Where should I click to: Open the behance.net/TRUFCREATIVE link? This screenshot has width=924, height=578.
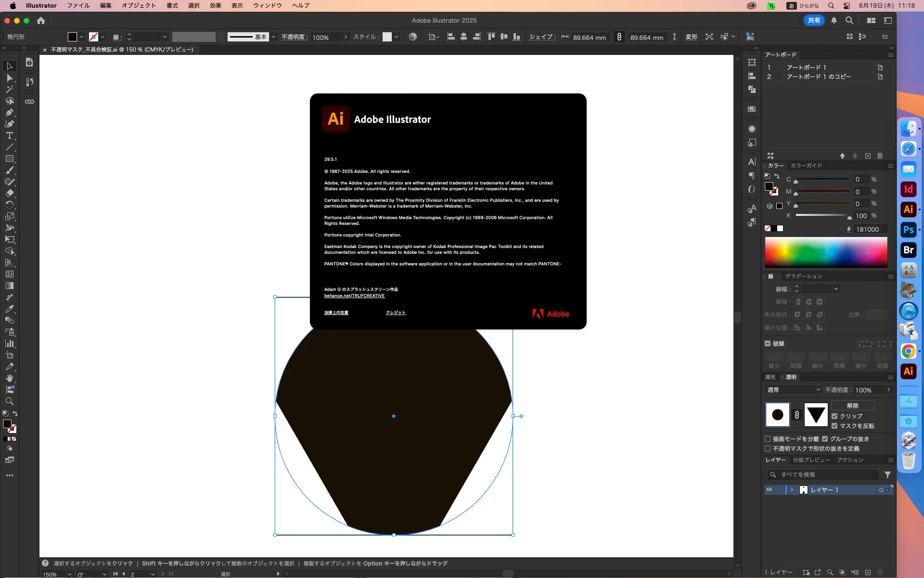[354, 296]
